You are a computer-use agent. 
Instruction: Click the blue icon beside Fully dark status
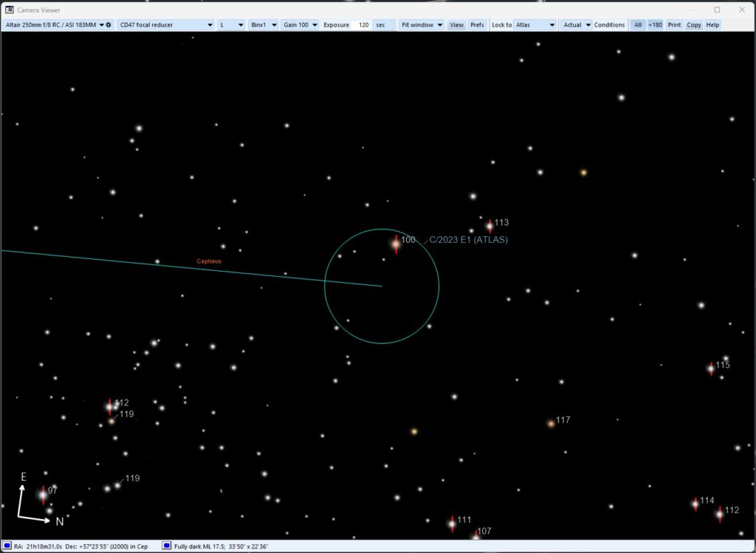pyautogui.click(x=166, y=546)
